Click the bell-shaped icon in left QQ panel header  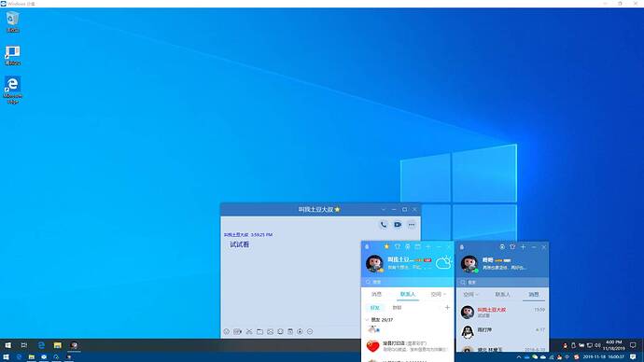click(367, 246)
